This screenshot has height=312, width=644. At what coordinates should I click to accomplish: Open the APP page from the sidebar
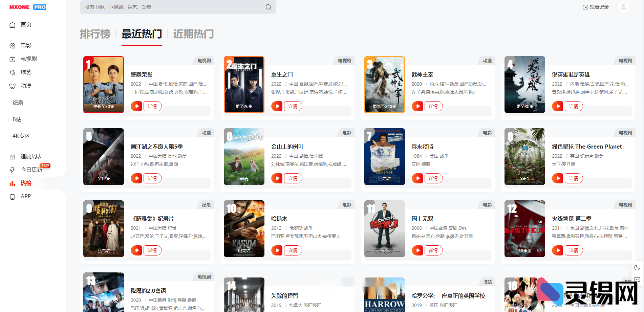tap(25, 196)
